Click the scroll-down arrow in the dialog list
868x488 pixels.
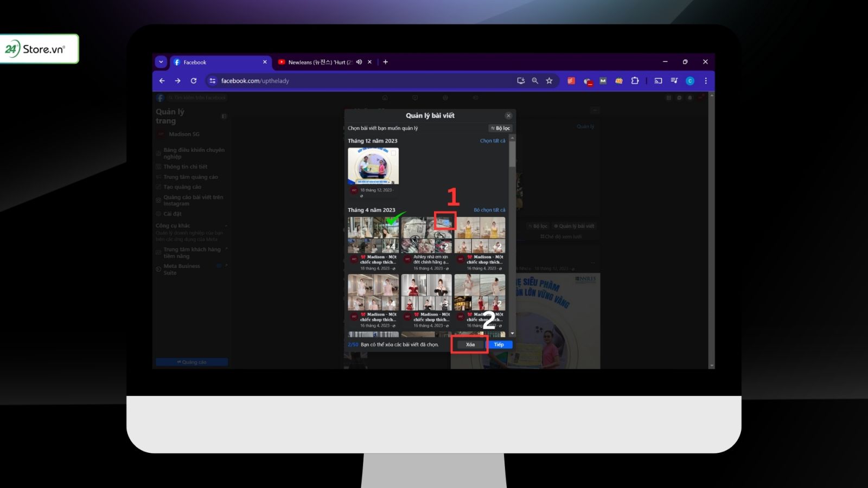pos(512,334)
